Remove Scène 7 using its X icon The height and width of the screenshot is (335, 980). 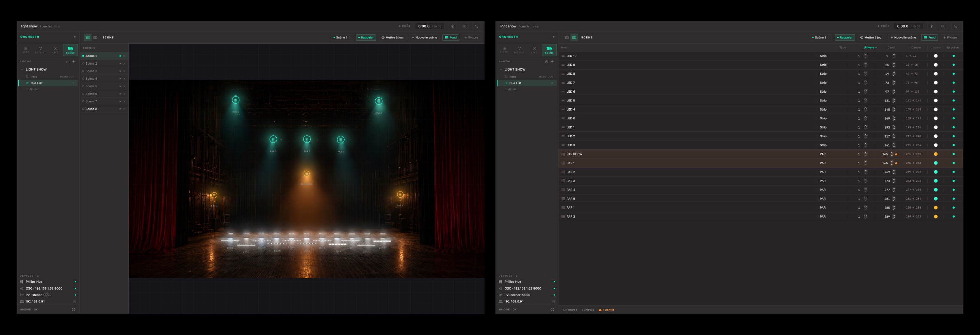[124, 101]
